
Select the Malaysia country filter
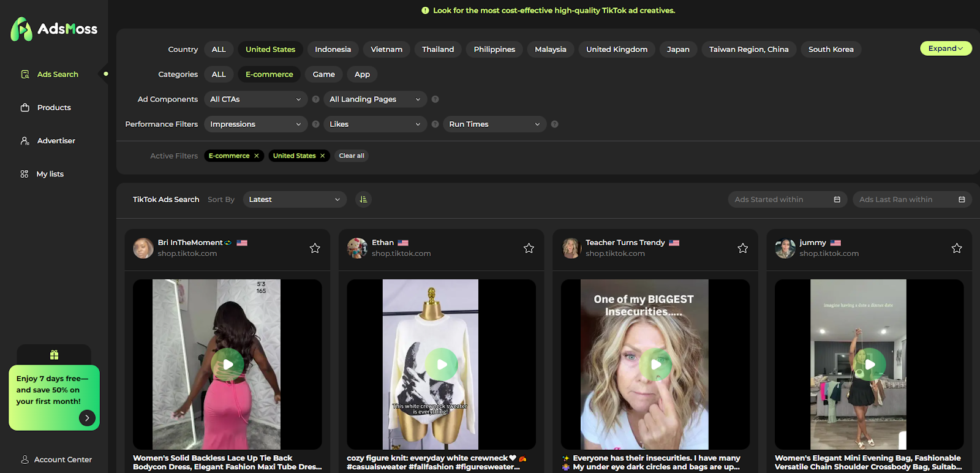tap(551, 50)
